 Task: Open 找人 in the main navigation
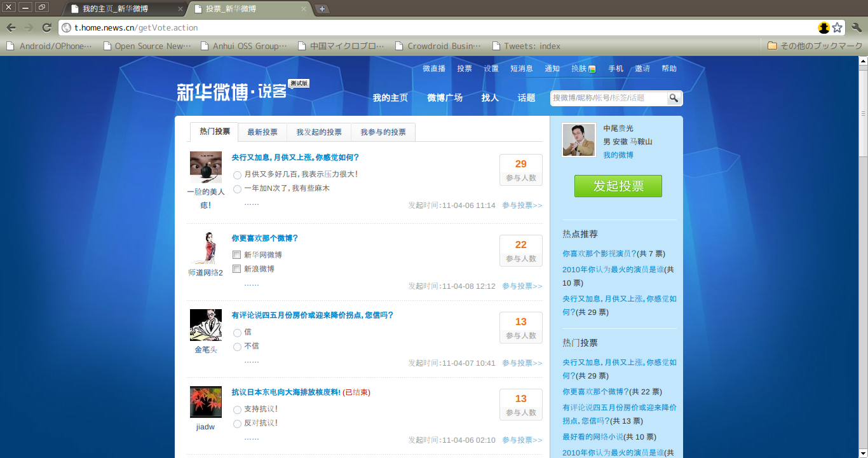[490, 97]
